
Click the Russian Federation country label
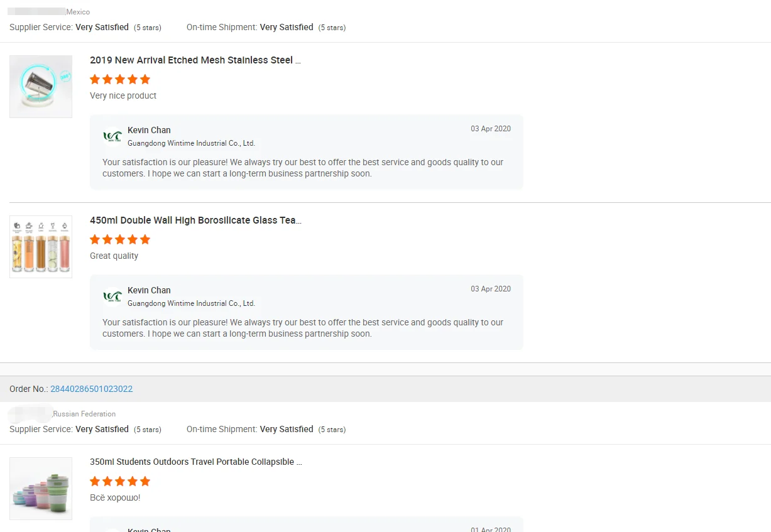pos(84,414)
